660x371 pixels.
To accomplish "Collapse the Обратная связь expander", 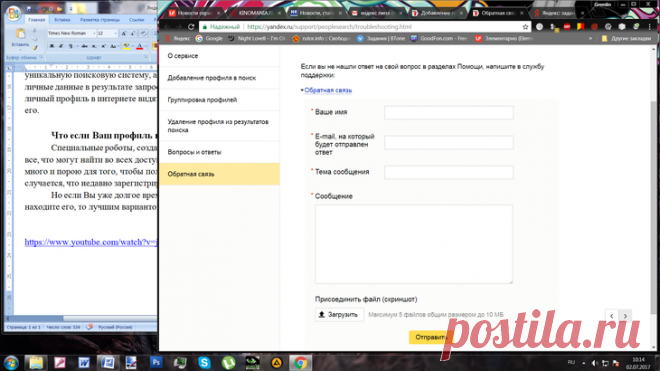I will point(326,90).
